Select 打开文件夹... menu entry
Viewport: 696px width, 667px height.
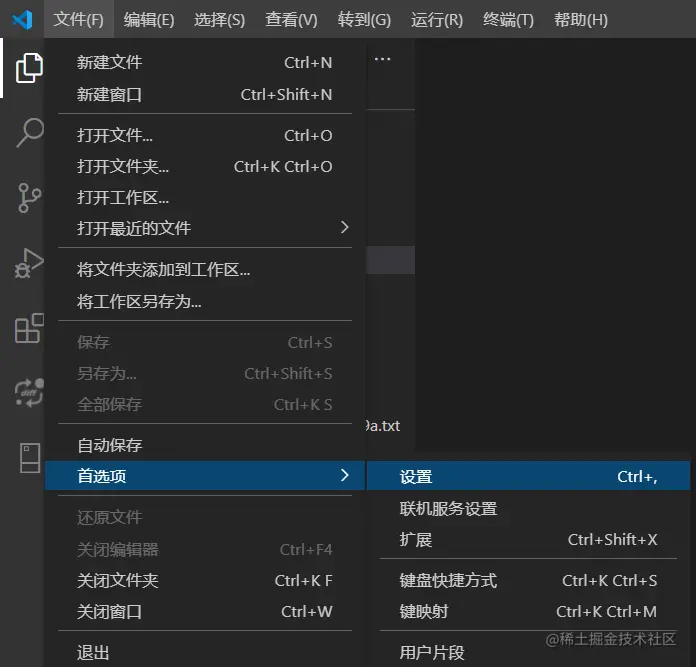coord(205,166)
